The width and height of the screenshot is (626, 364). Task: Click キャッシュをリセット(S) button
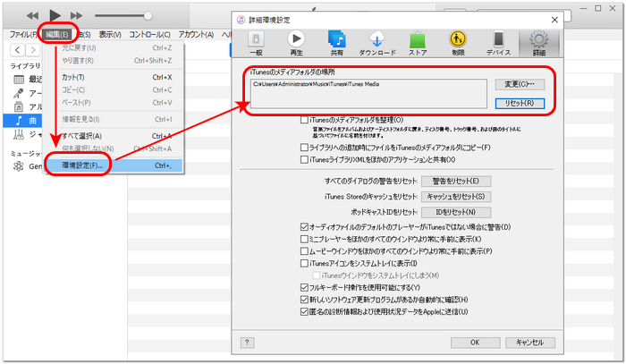456,197
